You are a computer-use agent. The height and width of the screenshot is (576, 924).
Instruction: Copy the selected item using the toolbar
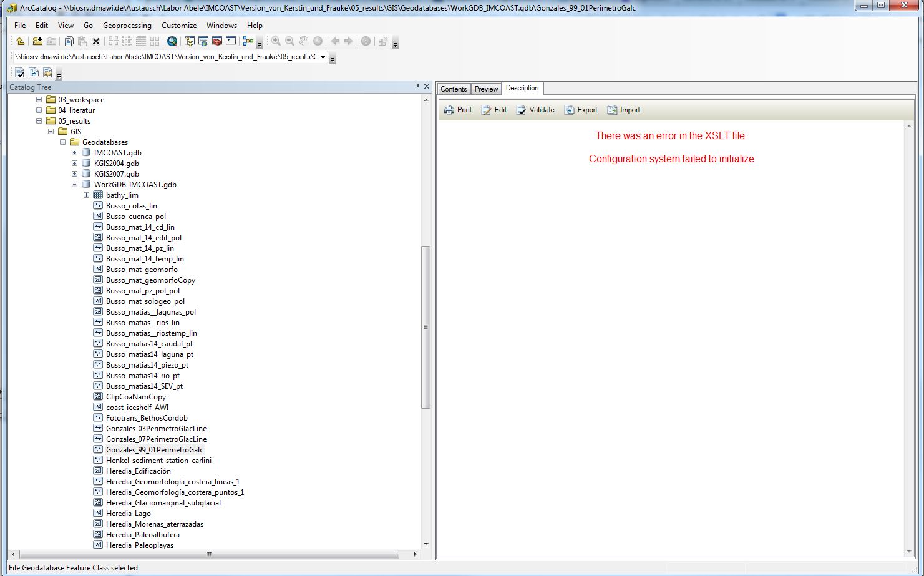coord(69,41)
